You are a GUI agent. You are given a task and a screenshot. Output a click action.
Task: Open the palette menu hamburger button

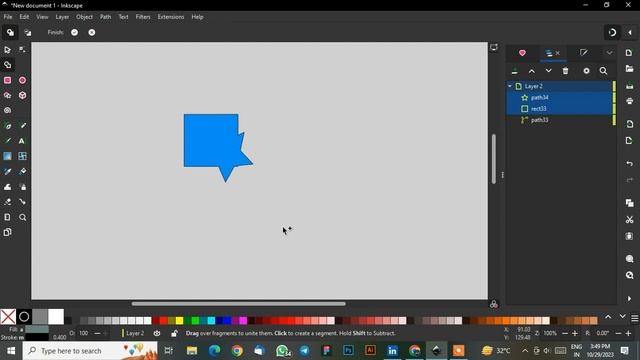pyautogui.click(x=634, y=318)
